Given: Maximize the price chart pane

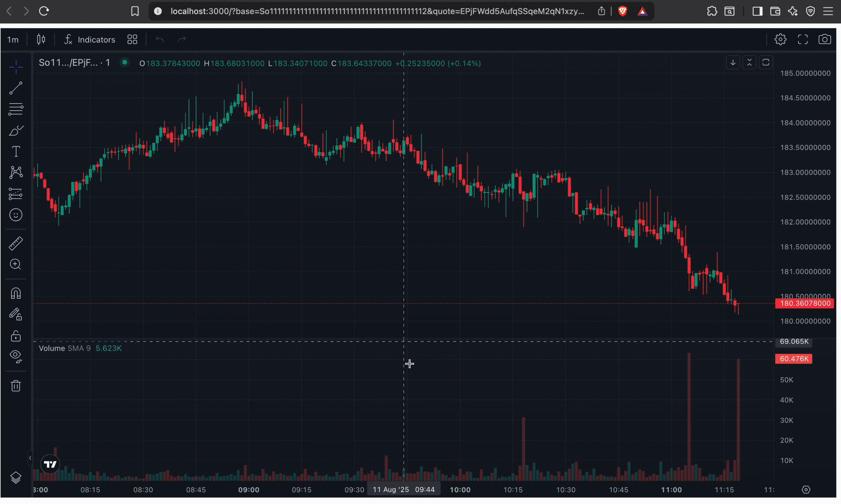Looking at the screenshot, I should pyautogui.click(x=766, y=62).
